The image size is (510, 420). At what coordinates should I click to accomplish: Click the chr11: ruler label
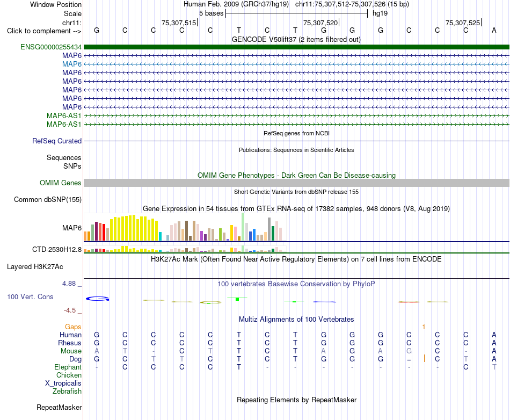coord(71,23)
